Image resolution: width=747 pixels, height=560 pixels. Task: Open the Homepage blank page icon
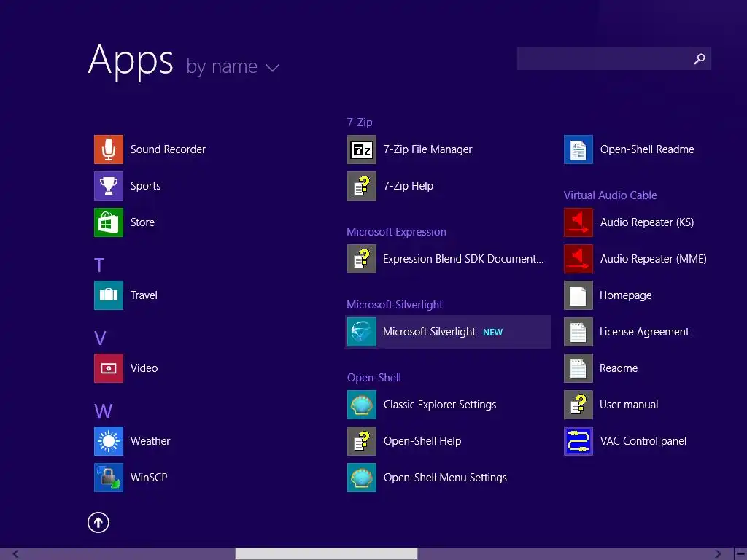coord(578,295)
